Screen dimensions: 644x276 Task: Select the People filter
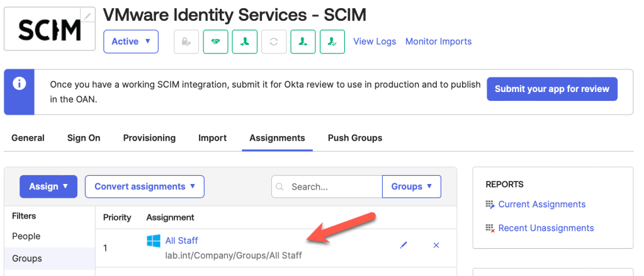(x=26, y=236)
